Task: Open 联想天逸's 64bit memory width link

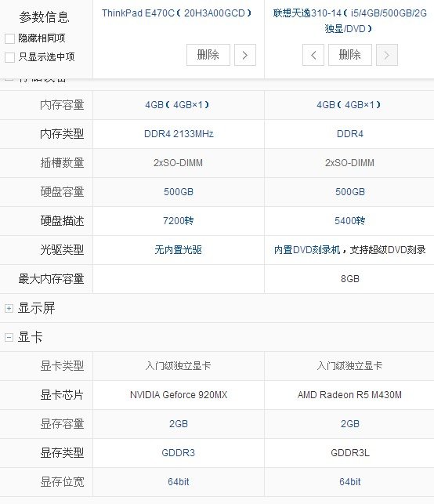Action: pyautogui.click(x=350, y=482)
